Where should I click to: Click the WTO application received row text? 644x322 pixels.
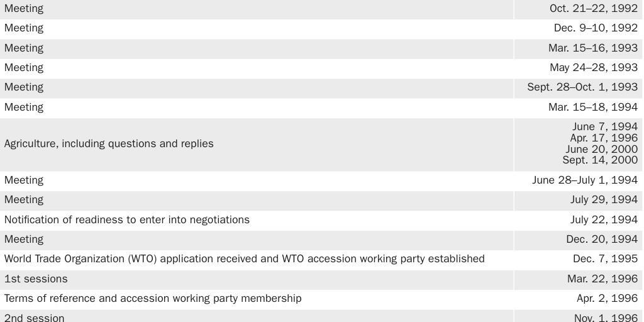244,258
